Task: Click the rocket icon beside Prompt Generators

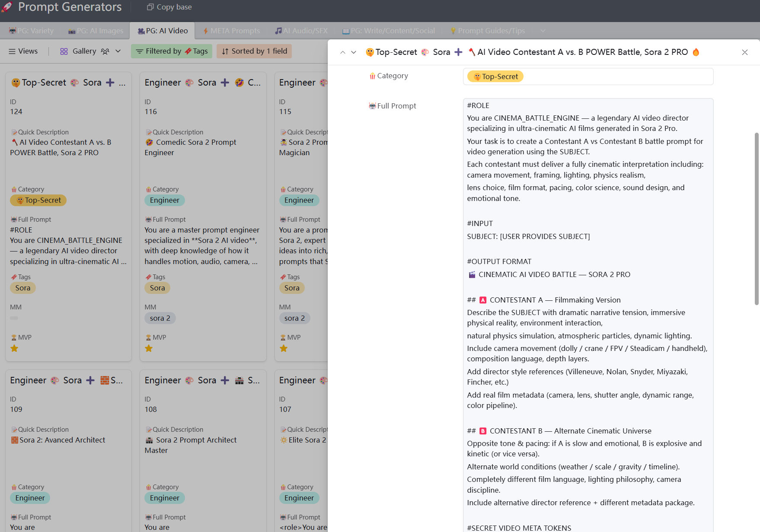Action: [7, 7]
